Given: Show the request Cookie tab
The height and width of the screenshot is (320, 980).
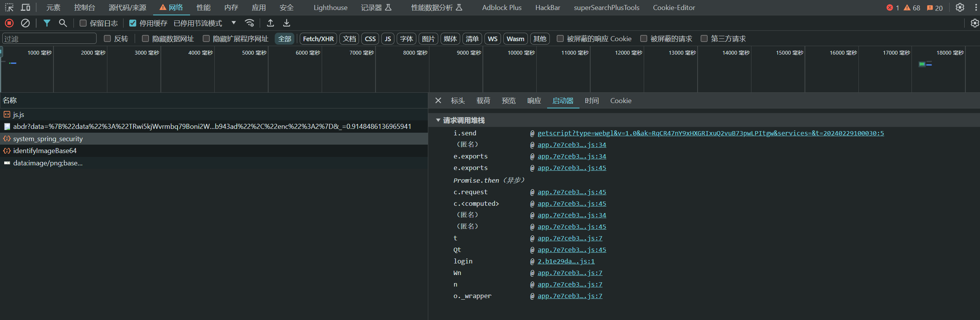Looking at the screenshot, I should (x=621, y=101).
